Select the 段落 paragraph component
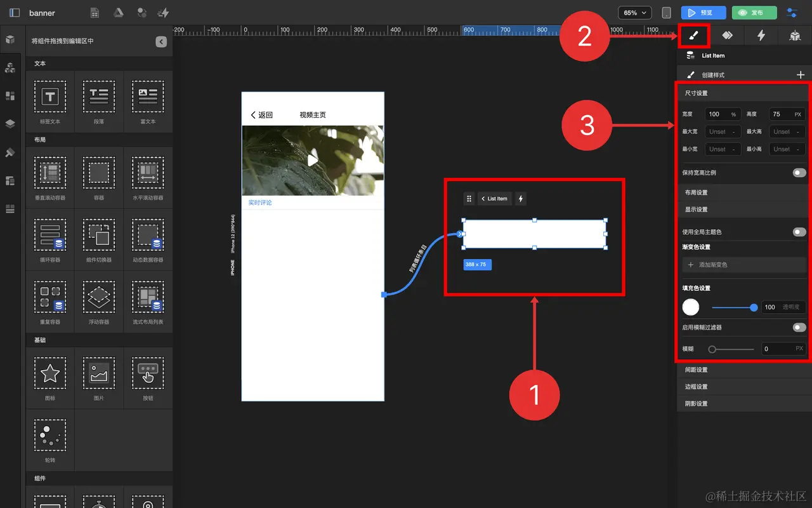 point(99,101)
